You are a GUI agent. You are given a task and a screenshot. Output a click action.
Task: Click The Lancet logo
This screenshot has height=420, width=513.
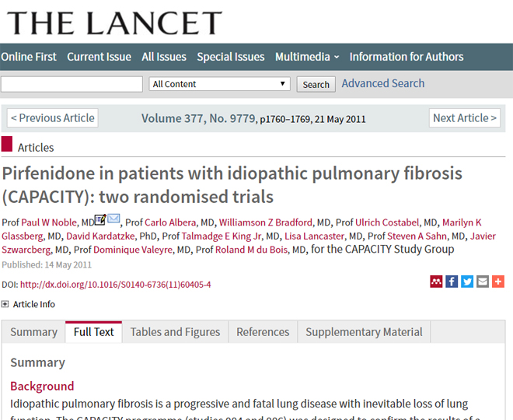click(114, 23)
